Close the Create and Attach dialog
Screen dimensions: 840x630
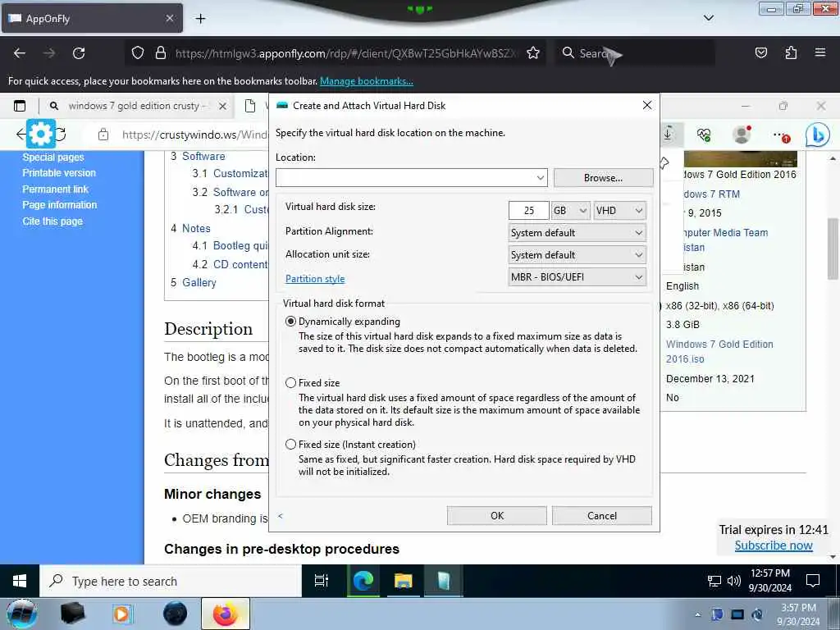point(647,106)
